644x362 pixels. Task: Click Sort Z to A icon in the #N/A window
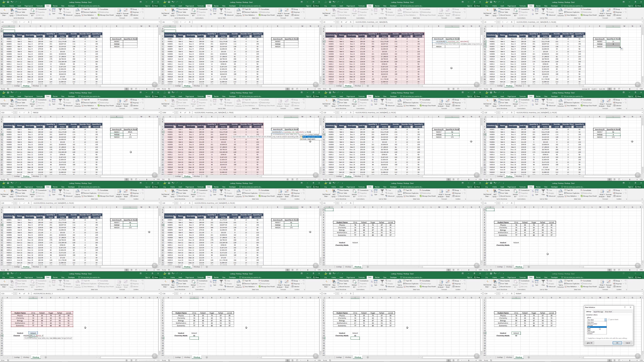pyautogui.click(x=50, y=105)
